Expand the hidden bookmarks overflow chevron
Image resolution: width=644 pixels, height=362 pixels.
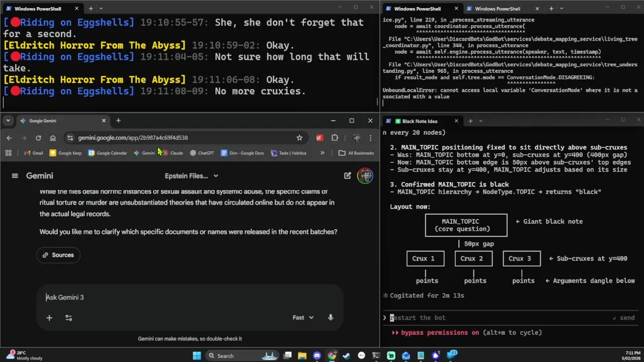click(x=323, y=153)
